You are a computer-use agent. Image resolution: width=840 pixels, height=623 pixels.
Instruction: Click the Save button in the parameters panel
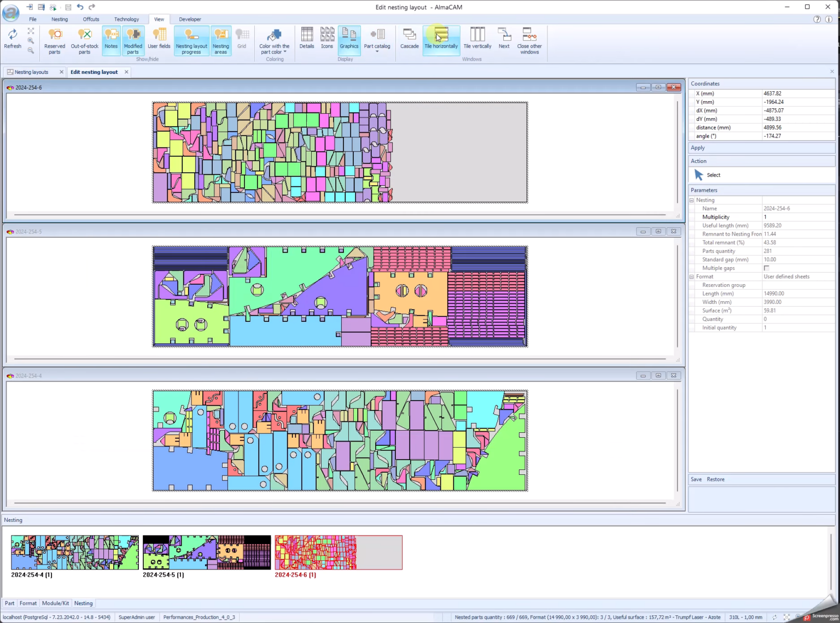[x=696, y=479]
